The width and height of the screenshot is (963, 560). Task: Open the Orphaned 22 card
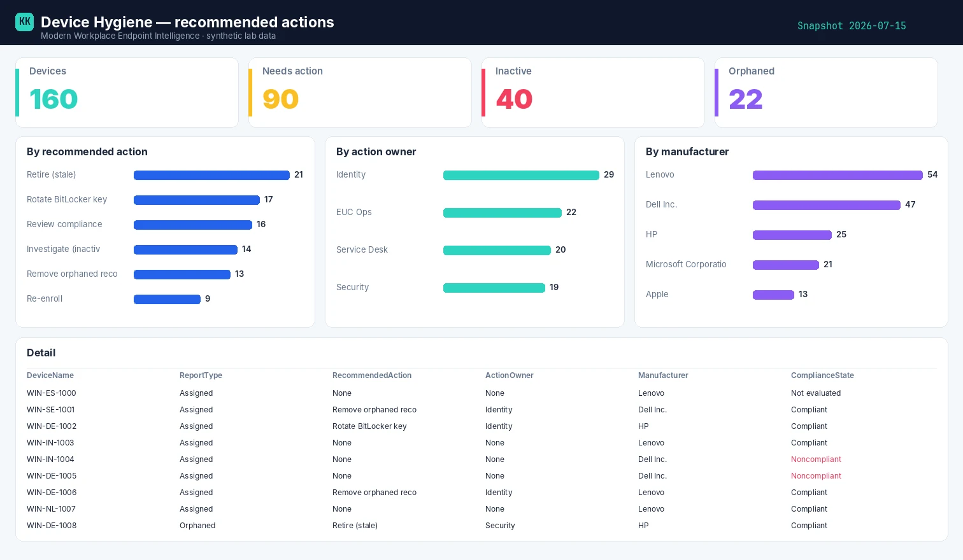pos(826,93)
